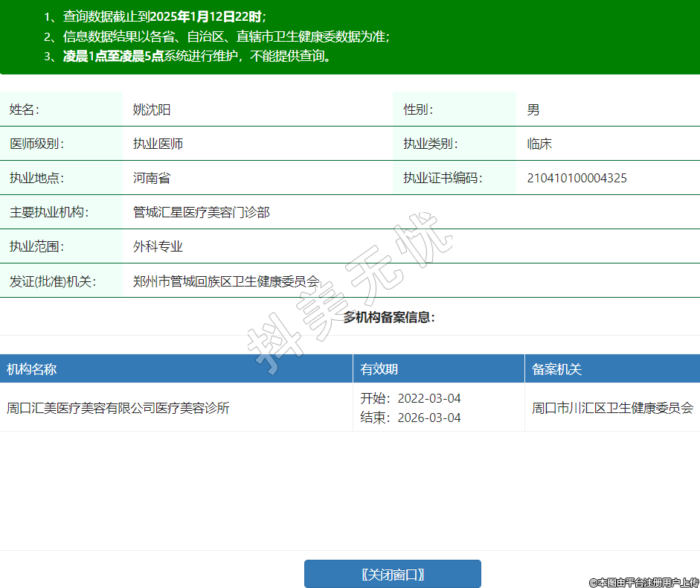Select the 周口汇美医疗美容有限公司医疗美容诊所 row entry
This screenshot has width=700, height=588.
pyautogui.click(x=118, y=408)
